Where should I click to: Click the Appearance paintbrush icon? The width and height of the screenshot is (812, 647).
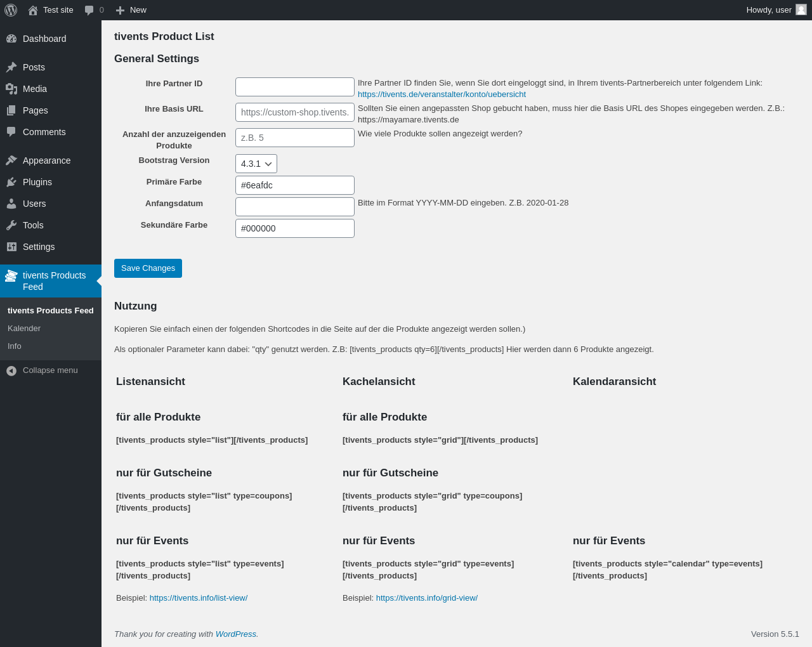(x=11, y=160)
